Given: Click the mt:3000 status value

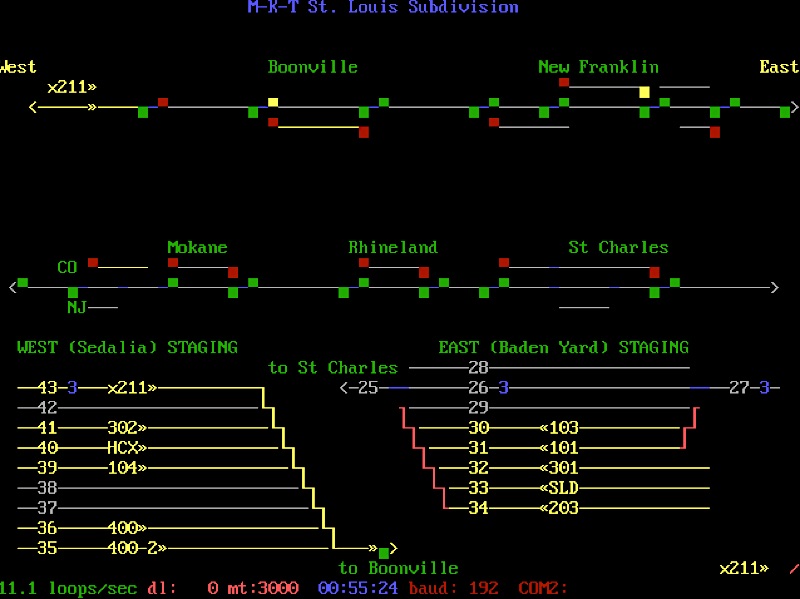Looking at the screenshot, I should 263,588.
